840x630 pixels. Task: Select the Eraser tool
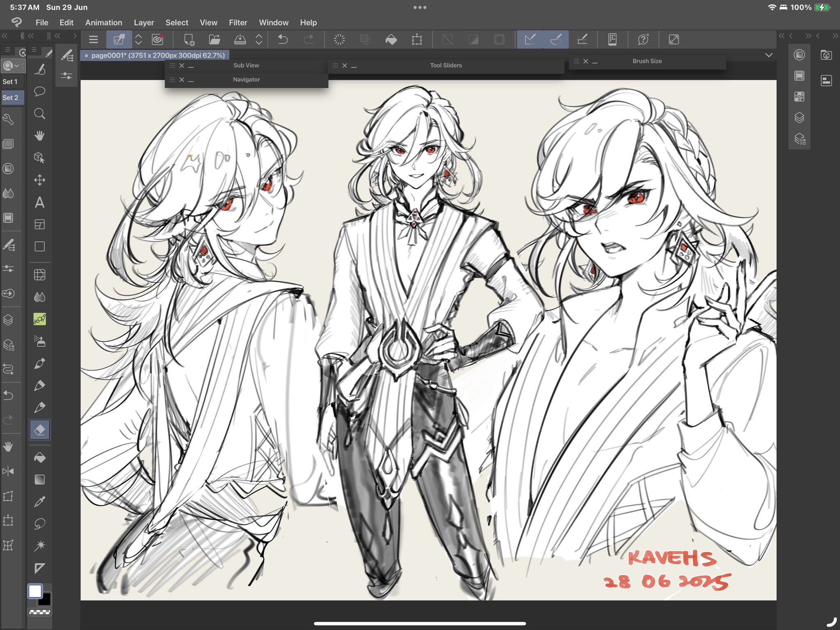click(39, 430)
